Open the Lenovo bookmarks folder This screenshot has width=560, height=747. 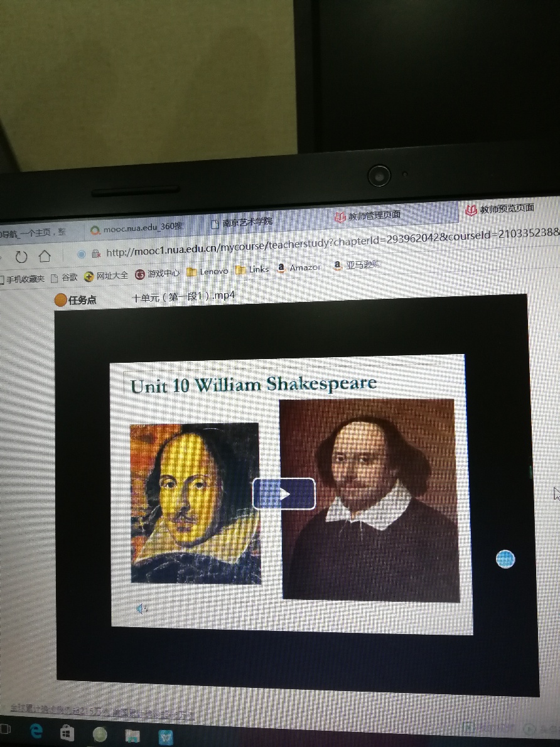(x=207, y=271)
